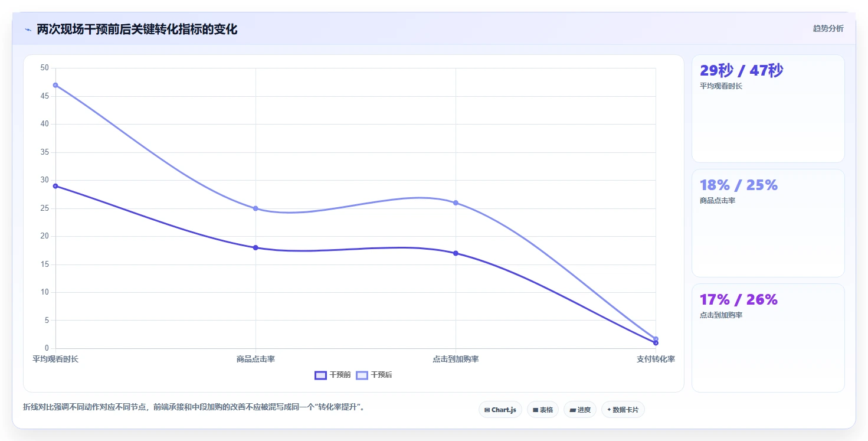
Task: Click the 18% / 25% card value
Action: 739,185
